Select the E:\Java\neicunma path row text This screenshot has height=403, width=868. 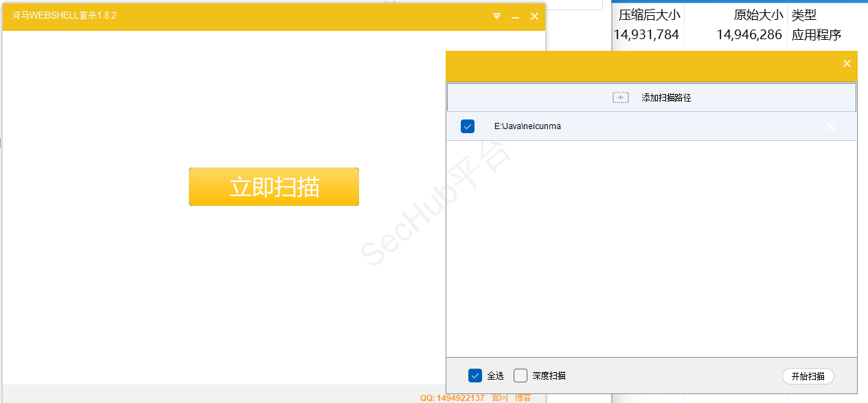click(527, 126)
